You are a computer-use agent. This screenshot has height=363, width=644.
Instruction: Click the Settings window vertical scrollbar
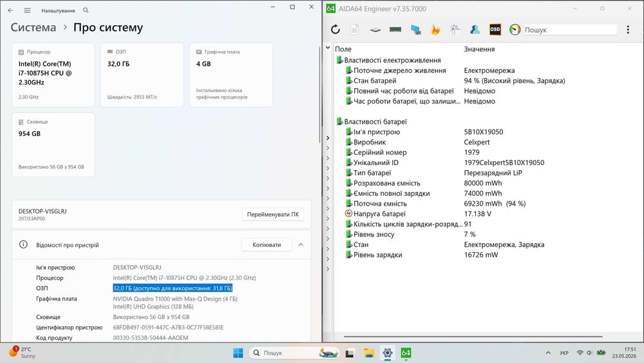click(319, 95)
